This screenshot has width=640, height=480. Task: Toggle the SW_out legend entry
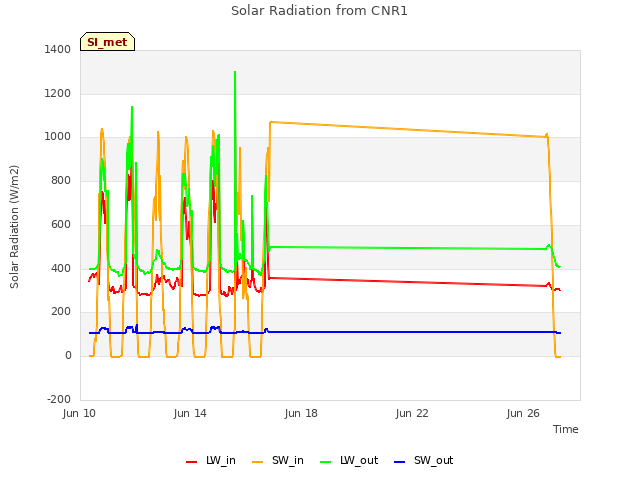pos(424,461)
